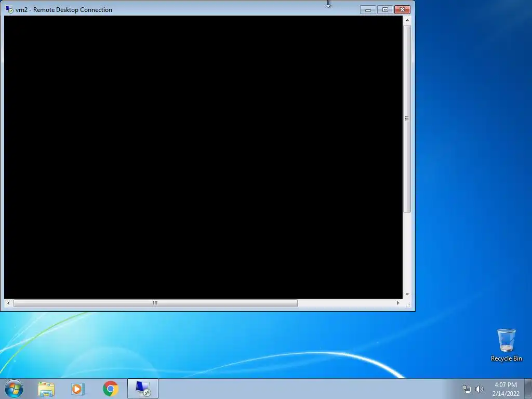Select Remote Desktop Connection taskbar button
The width and height of the screenshot is (532, 399).
pos(143,389)
